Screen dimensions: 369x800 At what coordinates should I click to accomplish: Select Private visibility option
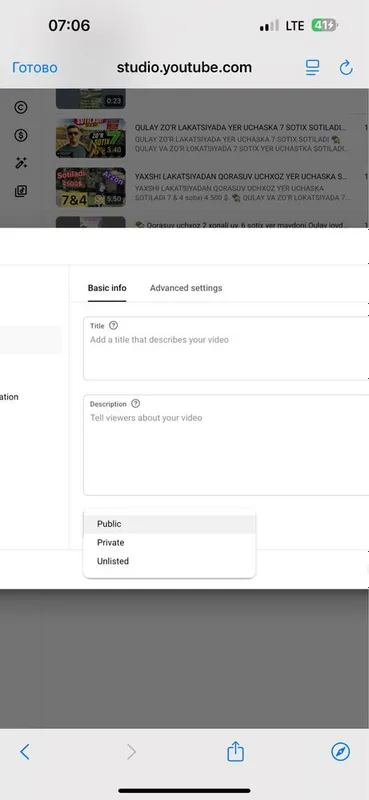tap(169, 543)
